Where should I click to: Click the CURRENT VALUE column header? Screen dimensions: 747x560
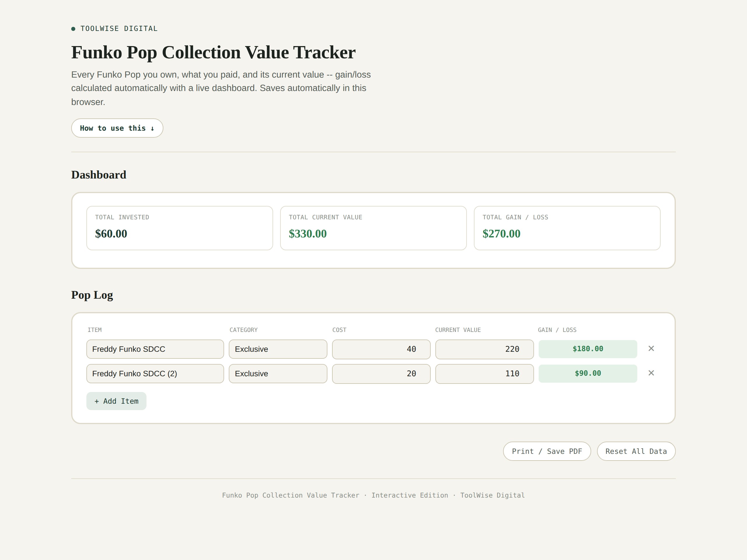458,330
